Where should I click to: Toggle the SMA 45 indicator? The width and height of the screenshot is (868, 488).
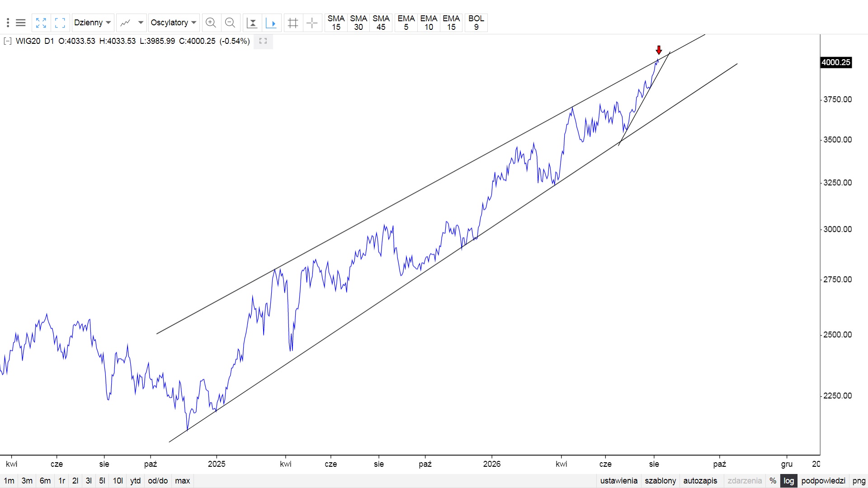tap(381, 23)
